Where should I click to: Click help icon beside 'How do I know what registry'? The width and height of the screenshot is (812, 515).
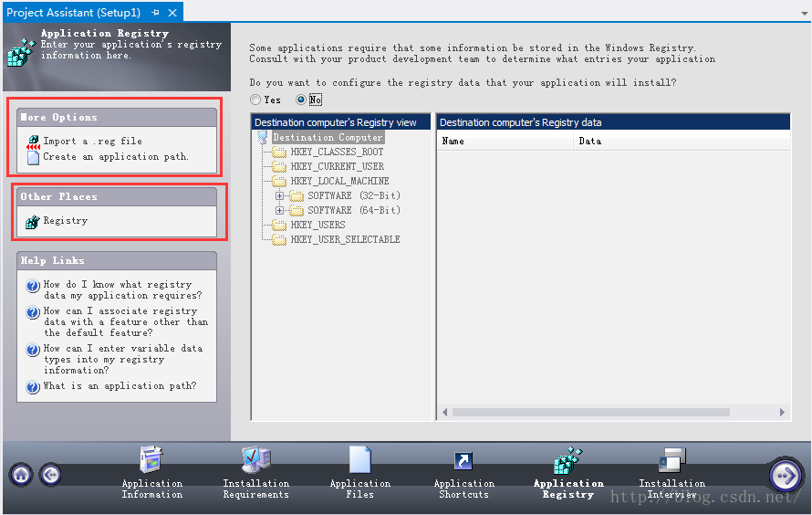click(33, 286)
